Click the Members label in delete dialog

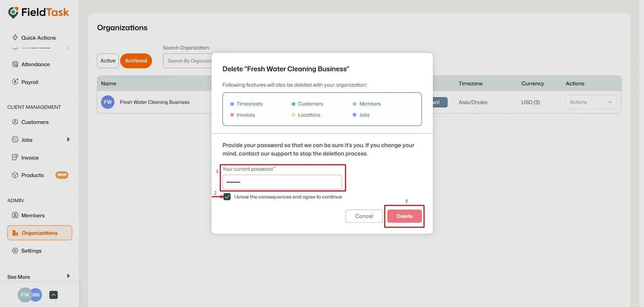click(370, 104)
